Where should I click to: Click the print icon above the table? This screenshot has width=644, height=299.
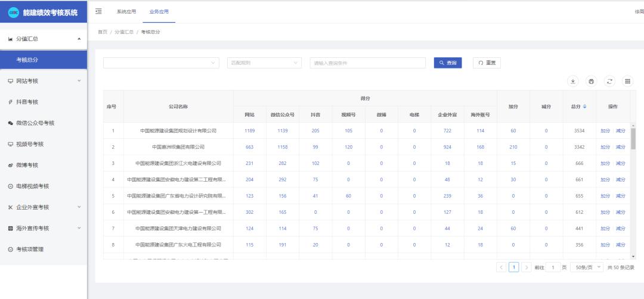click(591, 81)
